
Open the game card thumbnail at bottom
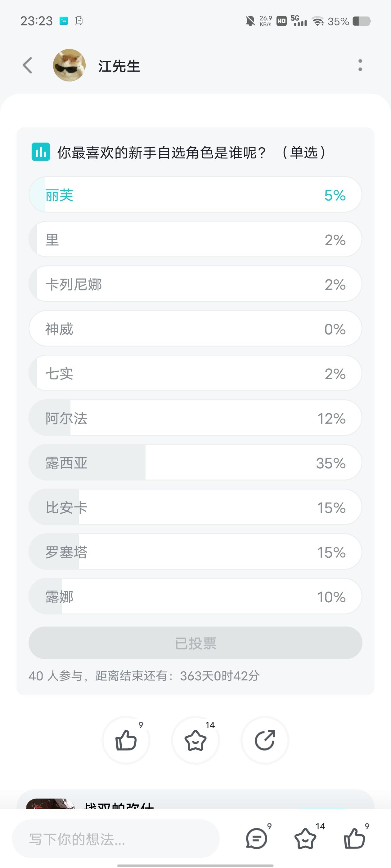pos(51,804)
